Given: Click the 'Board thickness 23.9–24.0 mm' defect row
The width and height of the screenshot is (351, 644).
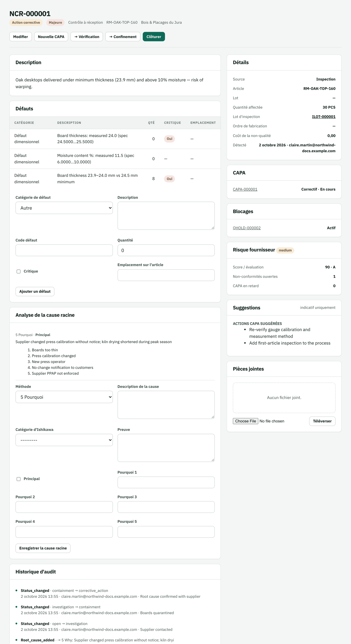Looking at the screenshot, I should coord(115,179).
